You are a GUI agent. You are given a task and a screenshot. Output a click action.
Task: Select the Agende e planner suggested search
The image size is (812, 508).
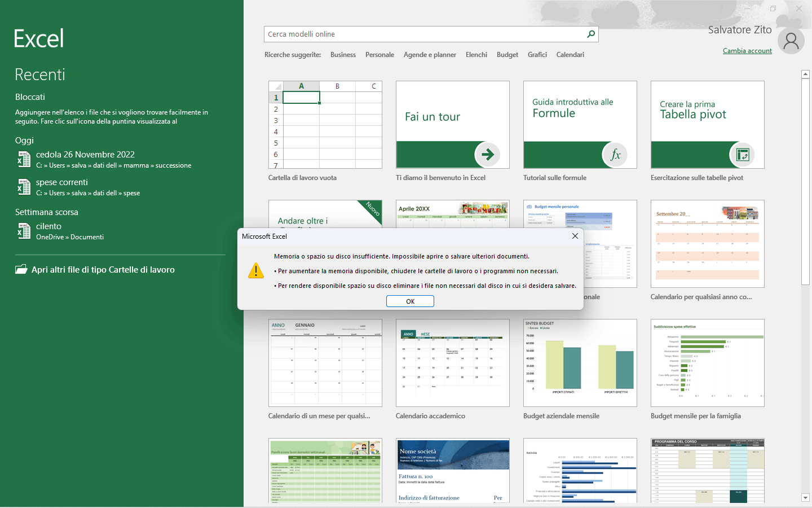(430, 55)
